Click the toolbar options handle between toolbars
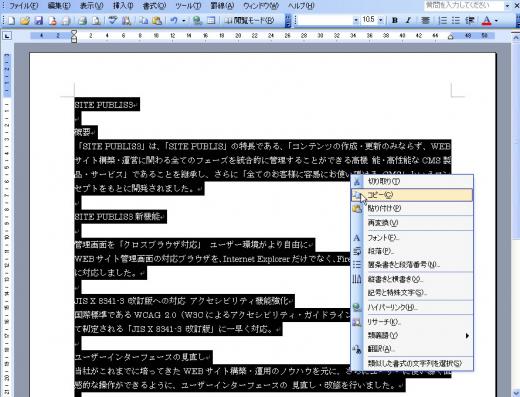The height and width of the screenshot is (397, 520). point(289,20)
